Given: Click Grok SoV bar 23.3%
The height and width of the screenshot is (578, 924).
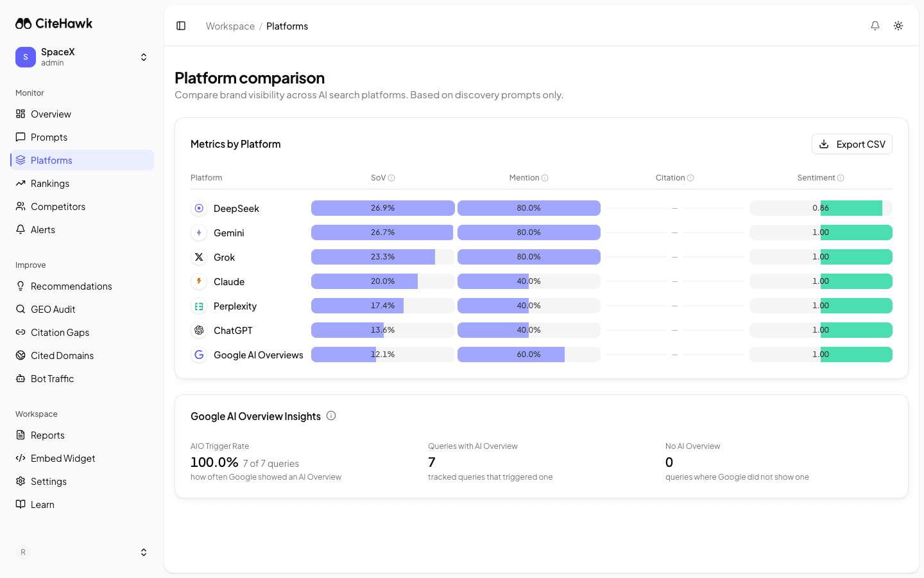Looking at the screenshot, I should pos(383,257).
